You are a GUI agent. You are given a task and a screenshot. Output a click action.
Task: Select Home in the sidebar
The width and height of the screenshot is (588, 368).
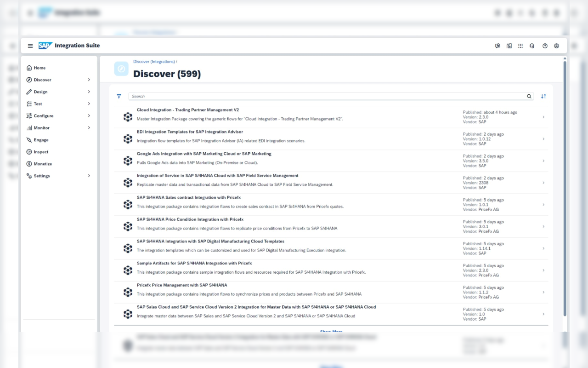(x=40, y=68)
